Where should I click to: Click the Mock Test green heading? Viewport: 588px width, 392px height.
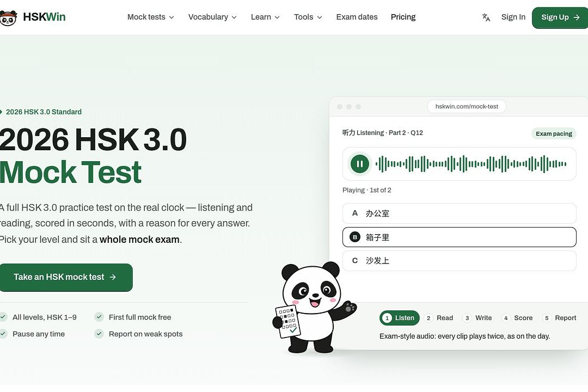[x=70, y=172]
